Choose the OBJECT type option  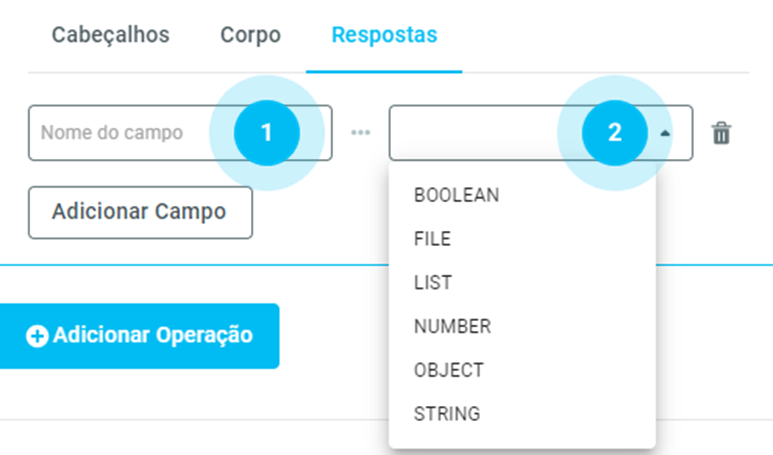[x=448, y=370]
